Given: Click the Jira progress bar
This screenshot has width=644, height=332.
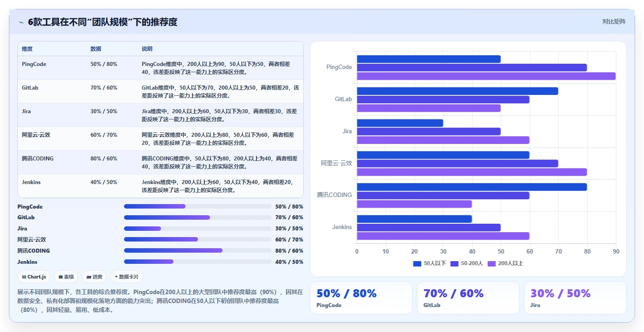Looking at the screenshot, I should [x=198, y=229].
